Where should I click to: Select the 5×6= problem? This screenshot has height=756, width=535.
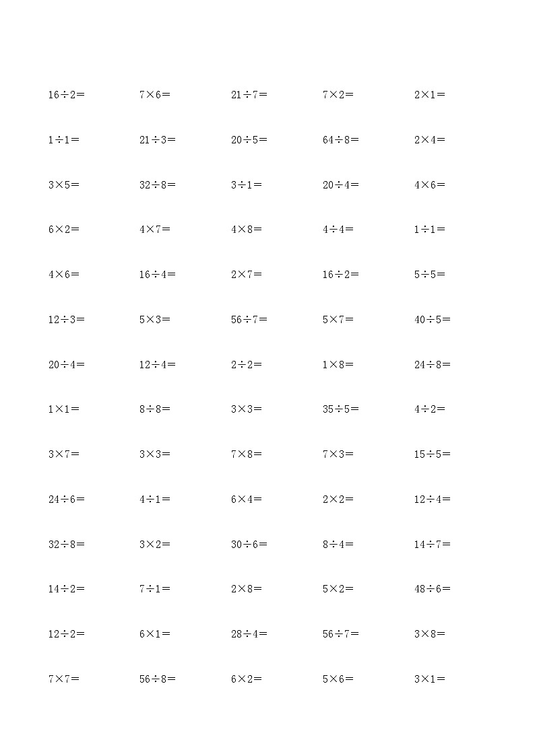pyautogui.click(x=338, y=679)
